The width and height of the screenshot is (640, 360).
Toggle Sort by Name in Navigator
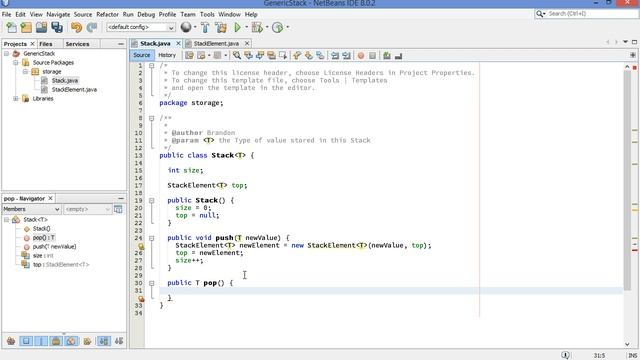104,341
